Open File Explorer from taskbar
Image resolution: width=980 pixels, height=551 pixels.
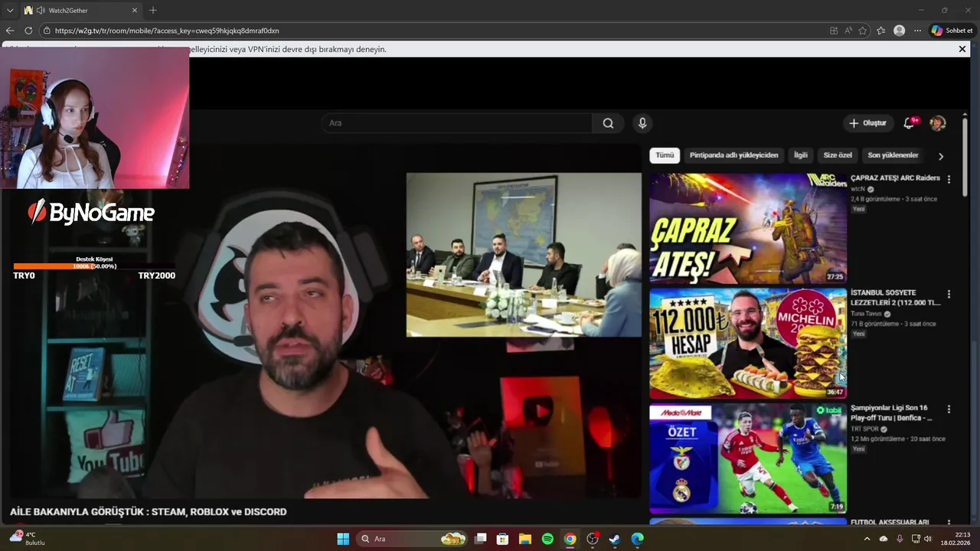[x=525, y=539]
